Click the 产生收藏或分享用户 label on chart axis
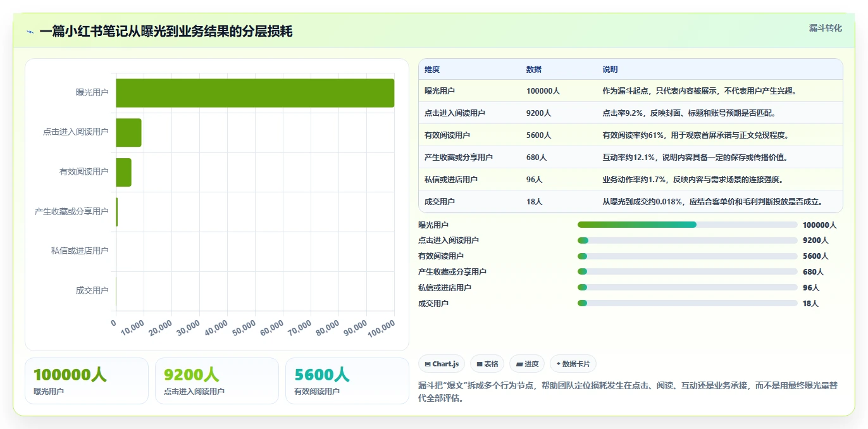This screenshot has width=868, height=429. tap(71, 211)
